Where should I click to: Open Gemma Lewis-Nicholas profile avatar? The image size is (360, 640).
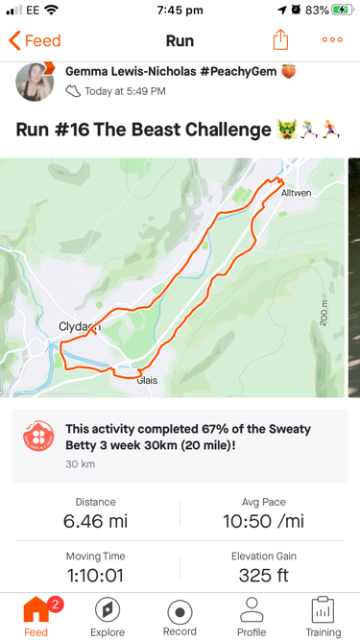[x=35, y=82]
